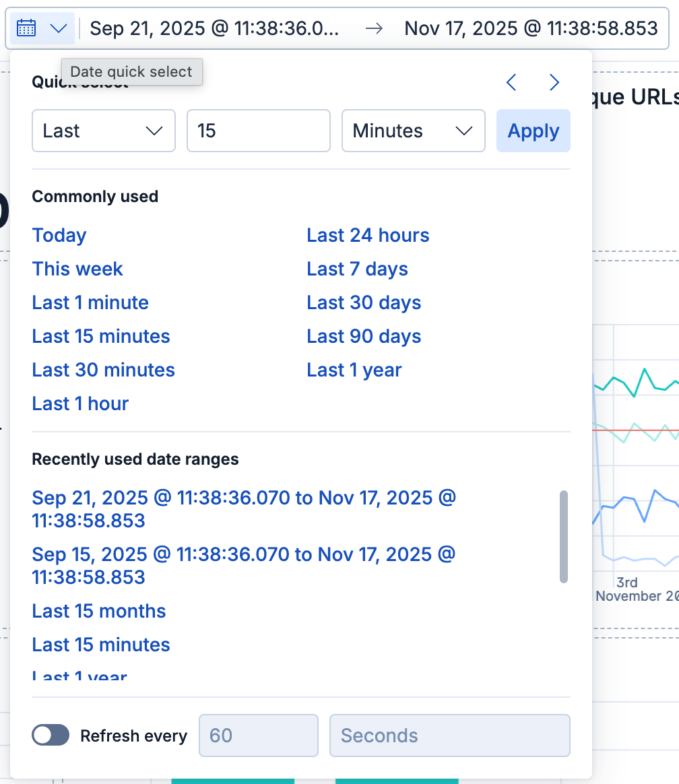This screenshot has height=784, width=679.
Task: Click the time value field showing 15
Action: tap(258, 131)
